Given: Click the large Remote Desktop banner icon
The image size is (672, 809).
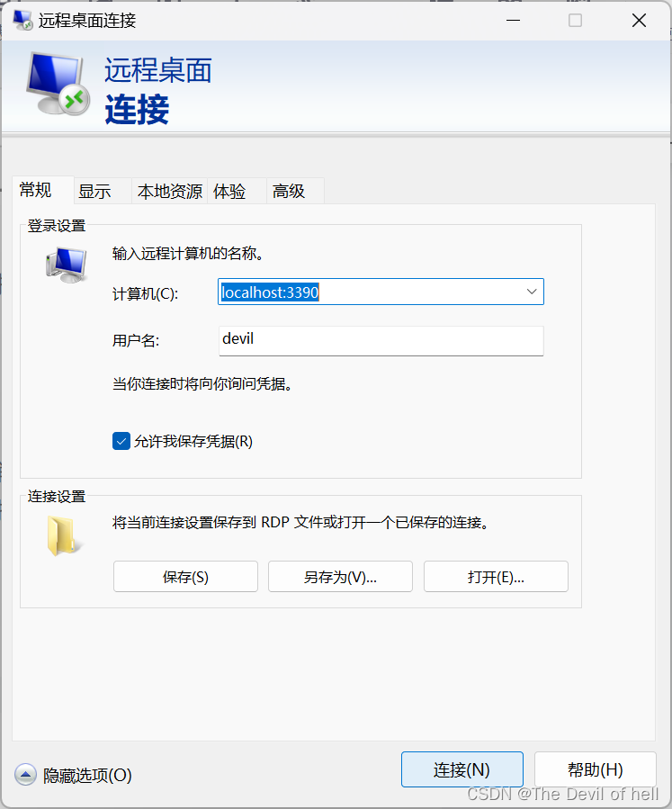Looking at the screenshot, I should tap(58, 84).
